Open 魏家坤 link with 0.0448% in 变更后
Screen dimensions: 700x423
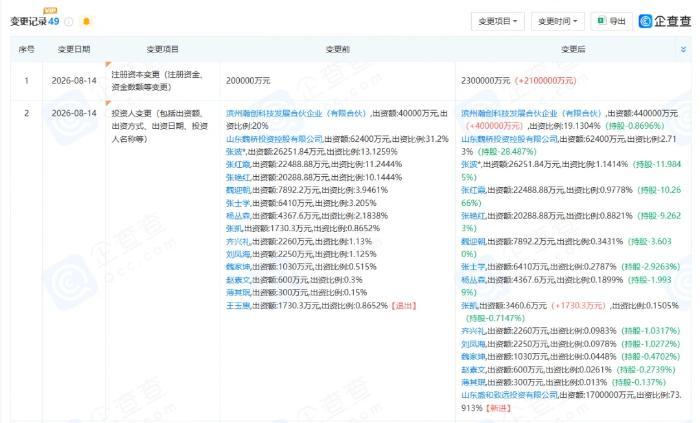click(x=473, y=357)
